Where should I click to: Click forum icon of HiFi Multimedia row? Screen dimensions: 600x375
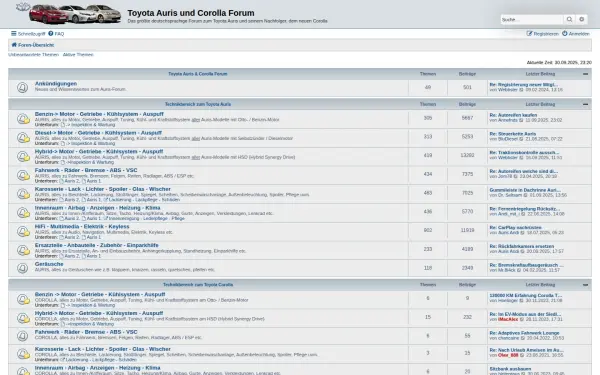click(23, 231)
